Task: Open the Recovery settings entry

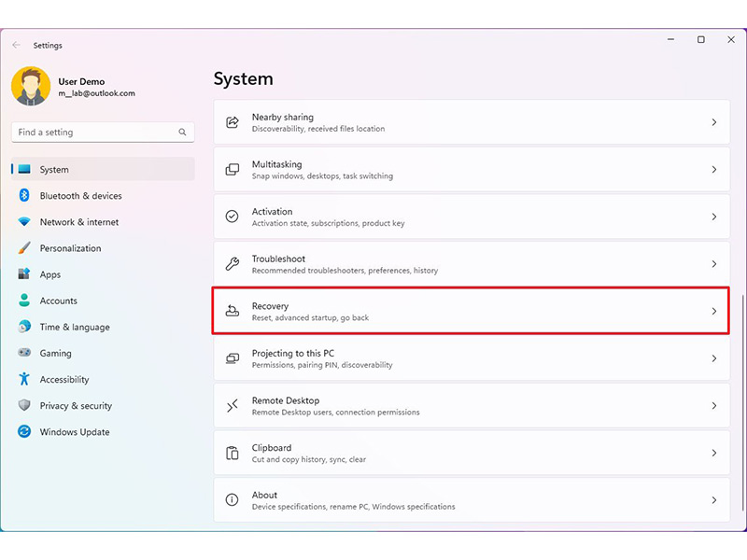Action: [x=472, y=311]
